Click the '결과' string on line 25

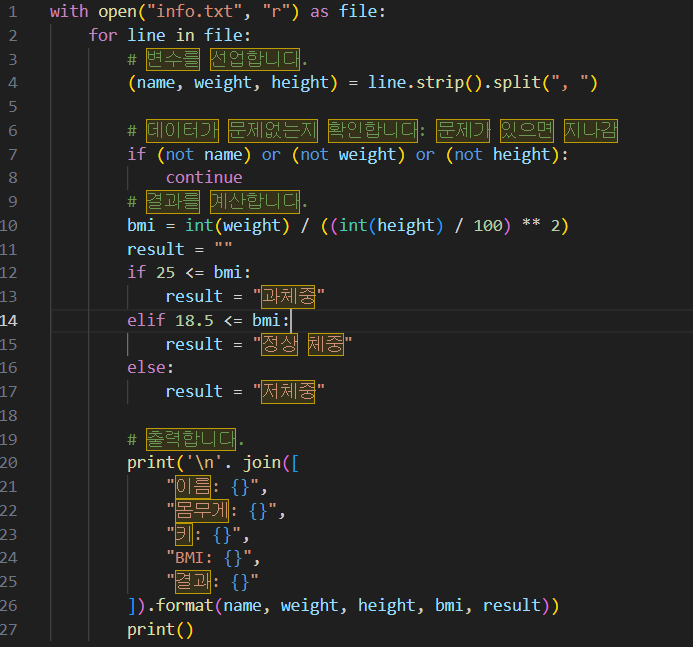pyautogui.click(x=193, y=582)
